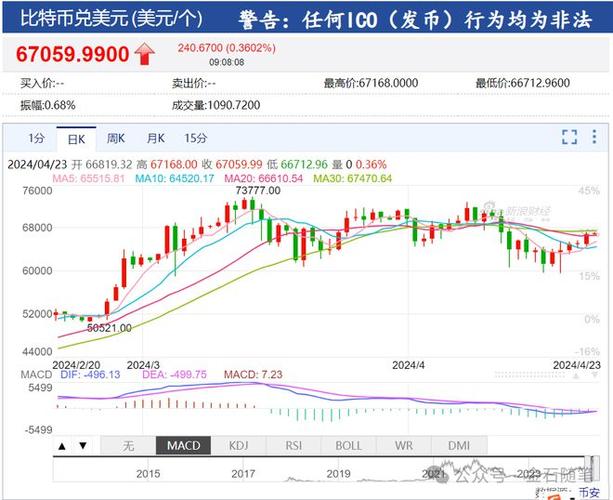Screen dimensions: 613x500
Task: Click the 09:08:08 timestamp
Action: point(227,62)
